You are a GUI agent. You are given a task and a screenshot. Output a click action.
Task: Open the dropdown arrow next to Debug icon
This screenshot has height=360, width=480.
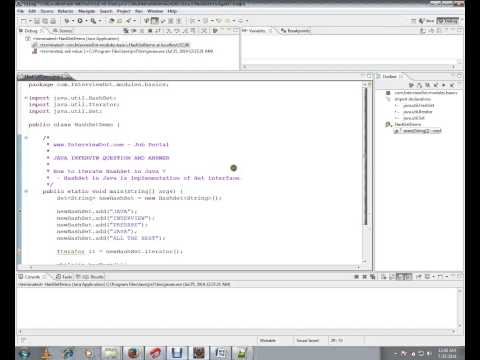[x=73, y=21]
